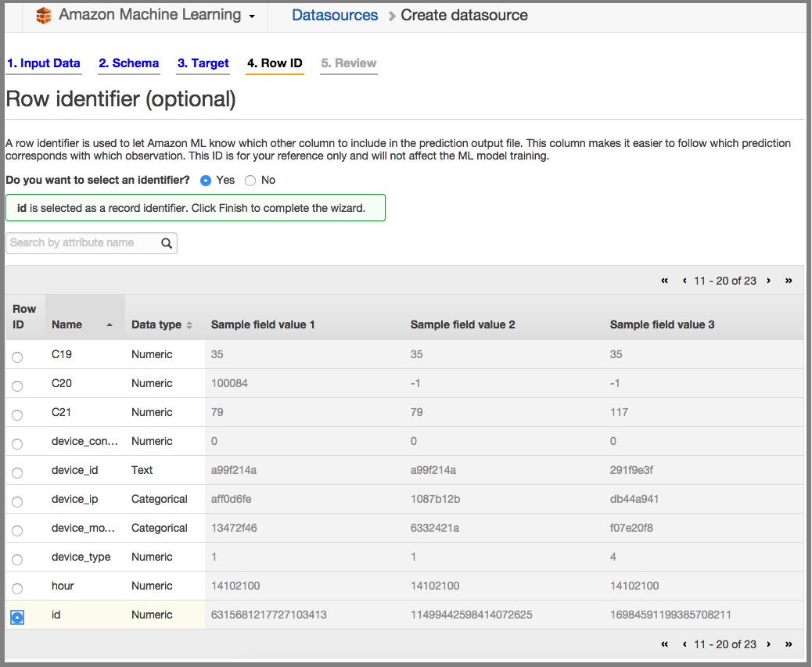Switch to the 3. Target step
812x667 pixels.
(x=203, y=63)
